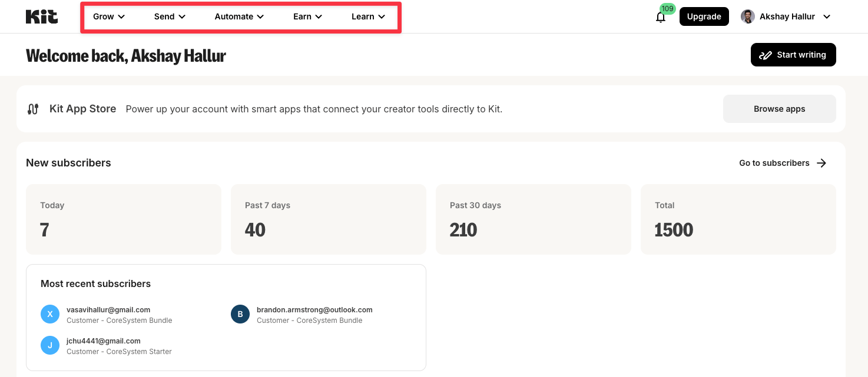
Task: Open the Automate dropdown menu
Action: tap(238, 16)
